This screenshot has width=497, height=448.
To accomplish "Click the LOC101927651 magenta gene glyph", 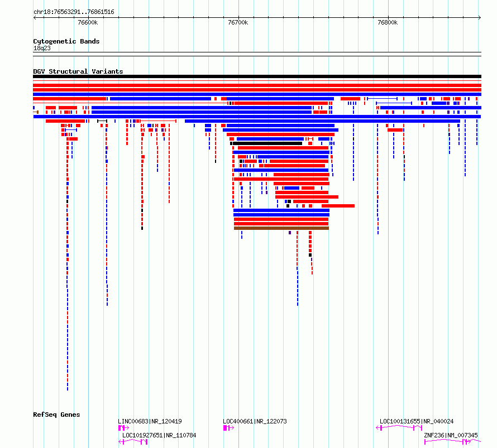I will tap(133, 442).
